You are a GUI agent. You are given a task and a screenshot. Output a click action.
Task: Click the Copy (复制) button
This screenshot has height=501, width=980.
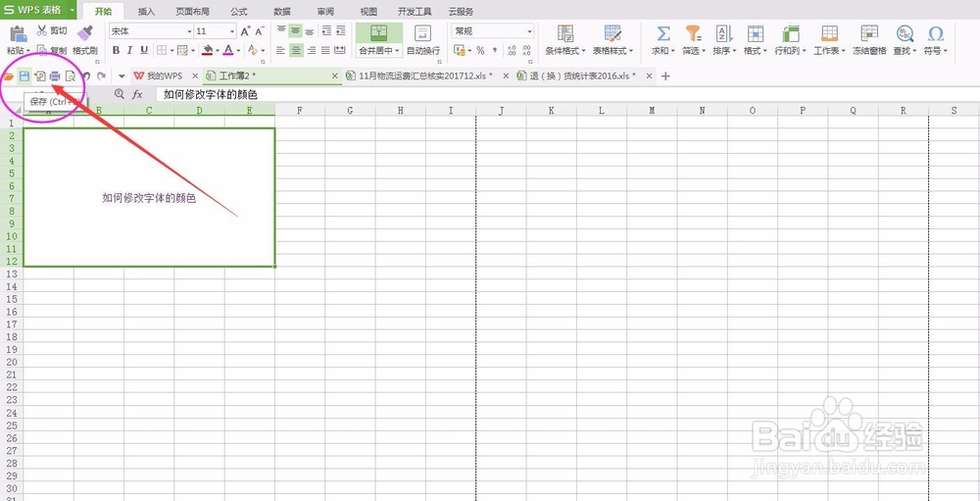tap(52, 51)
